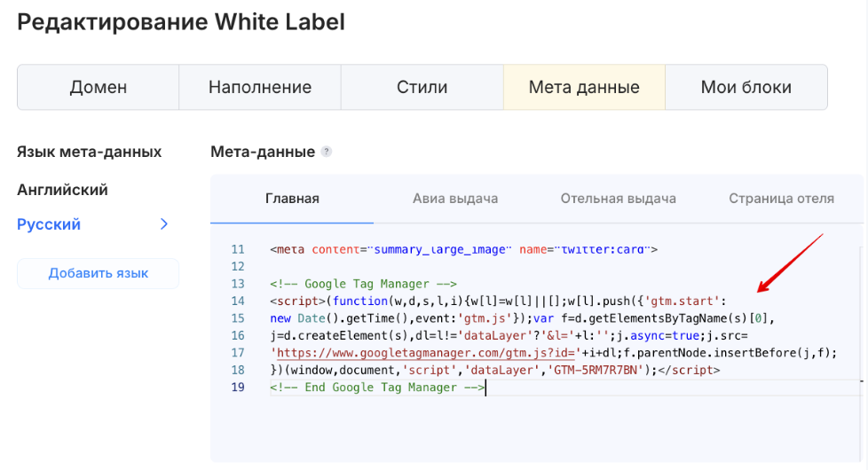The width and height of the screenshot is (868, 470).
Task: Click the 'GTM-5RM7R7BN' container ID text
Action: coord(596,370)
